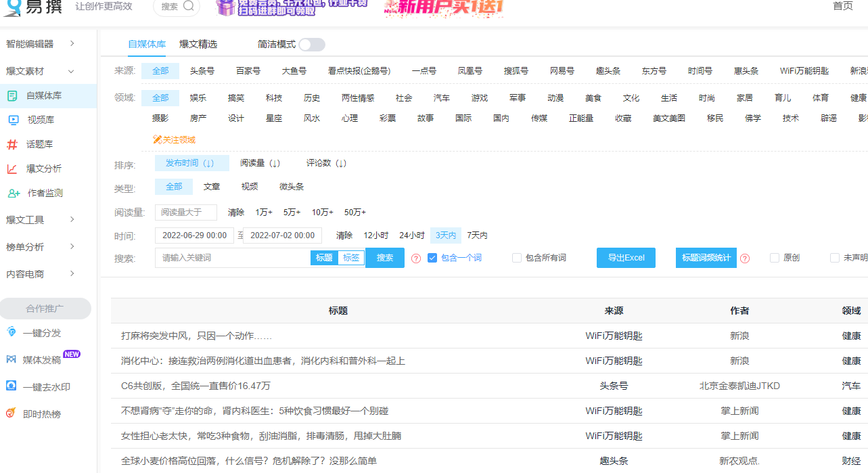Open 爆文分析 chart icon
This screenshot has width=868, height=473.
tap(12, 169)
